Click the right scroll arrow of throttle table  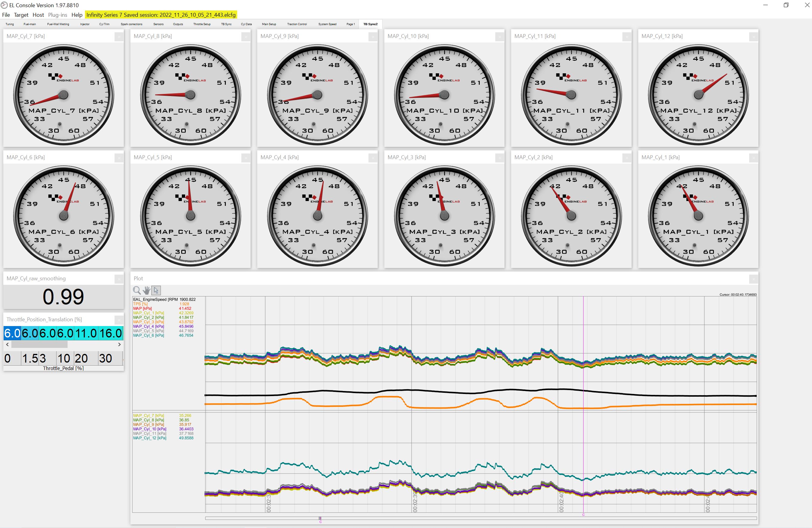pyautogui.click(x=119, y=345)
